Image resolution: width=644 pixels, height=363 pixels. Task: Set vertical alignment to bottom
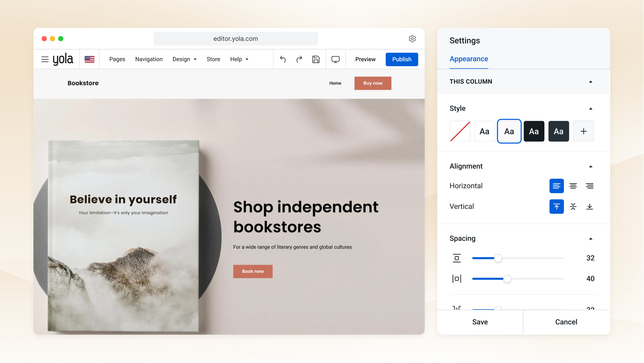coord(590,207)
